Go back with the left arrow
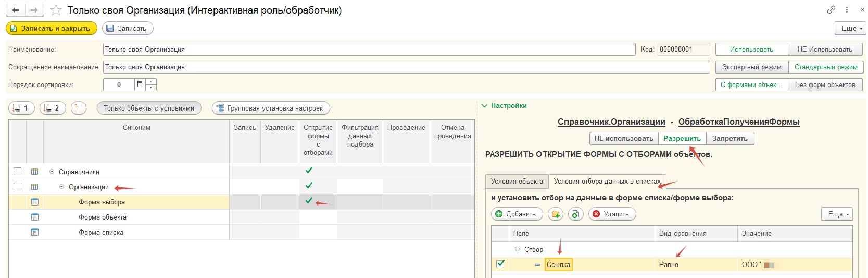Viewport: 868px width, 278px height. point(16,10)
